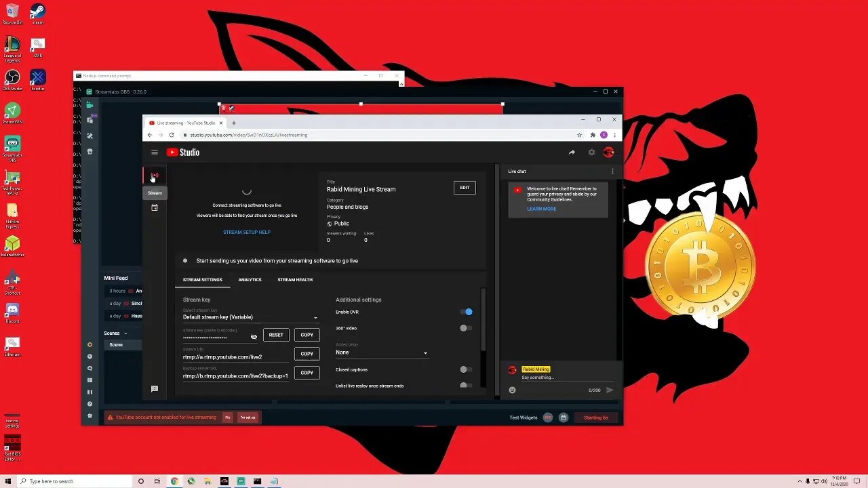Open the emoji picker in live chat
This screenshot has height=488, width=868.
[x=512, y=390]
